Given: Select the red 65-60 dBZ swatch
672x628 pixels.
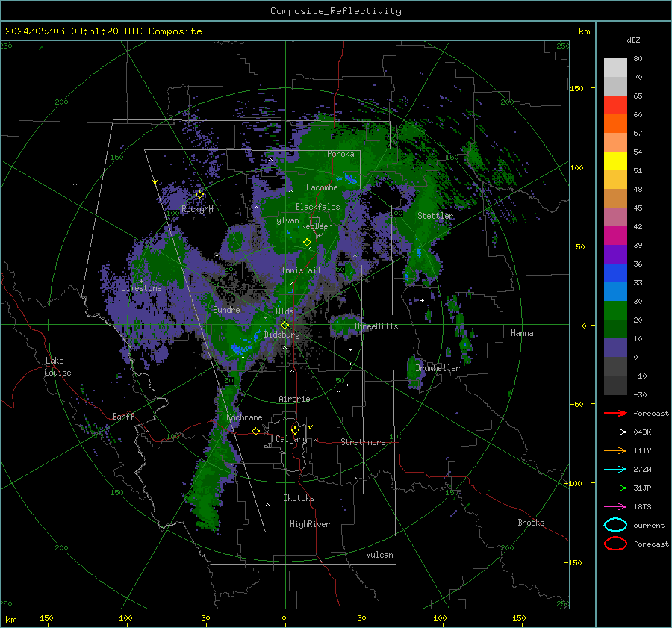Looking at the screenshot, I should (615, 105).
